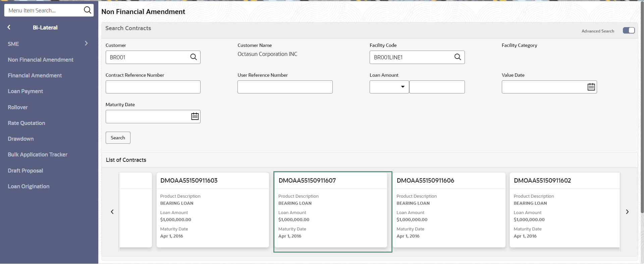This screenshot has height=264, width=644.
Task: Open the Loan Origination menu item
Action: 29,186
